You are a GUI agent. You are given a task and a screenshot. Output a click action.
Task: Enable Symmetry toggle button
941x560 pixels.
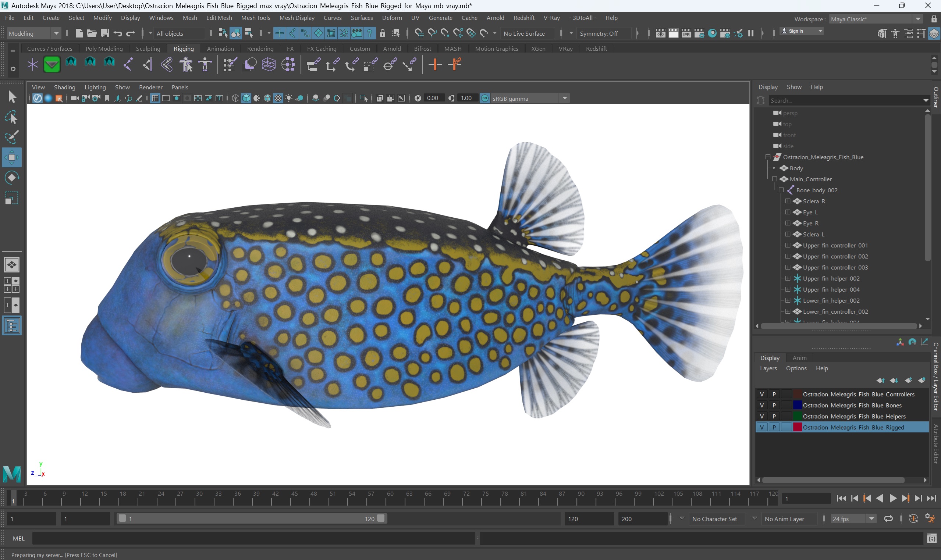coord(600,33)
